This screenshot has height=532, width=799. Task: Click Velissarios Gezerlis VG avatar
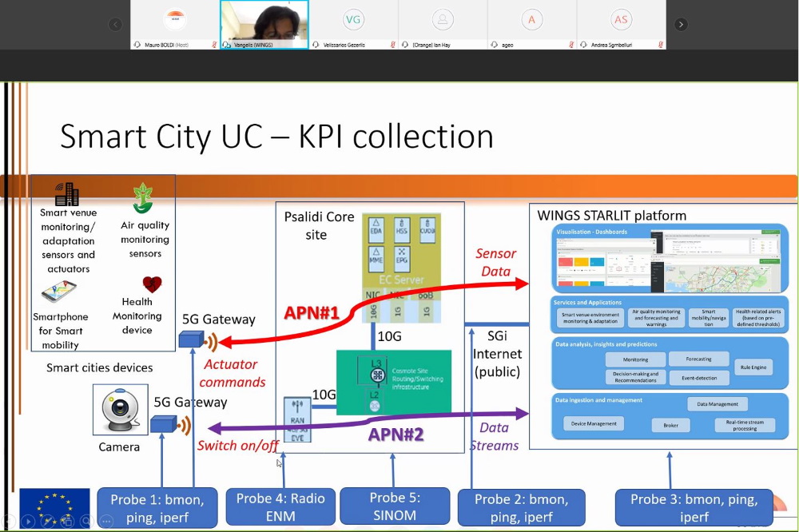pyautogui.click(x=353, y=19)
